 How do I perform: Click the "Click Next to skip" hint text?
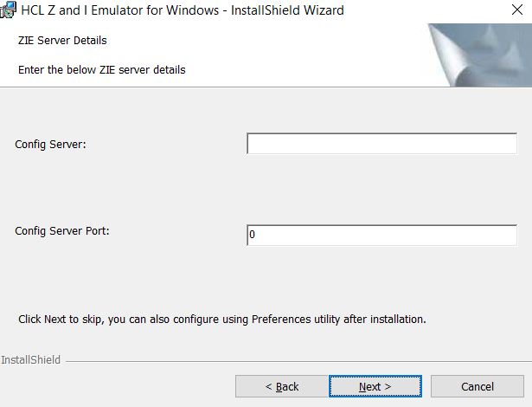pyautogui.click(x=221, y=319)
